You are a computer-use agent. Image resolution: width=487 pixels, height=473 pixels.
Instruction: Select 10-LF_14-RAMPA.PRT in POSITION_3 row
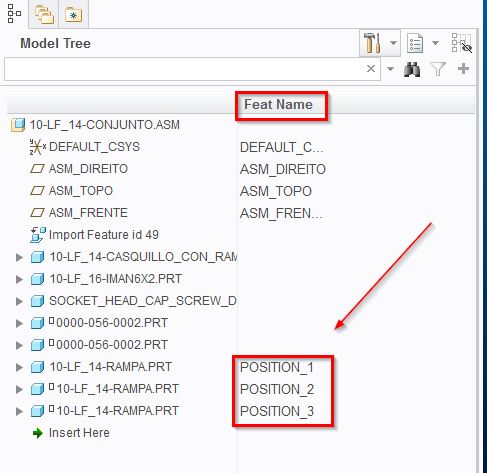[118, 411]
